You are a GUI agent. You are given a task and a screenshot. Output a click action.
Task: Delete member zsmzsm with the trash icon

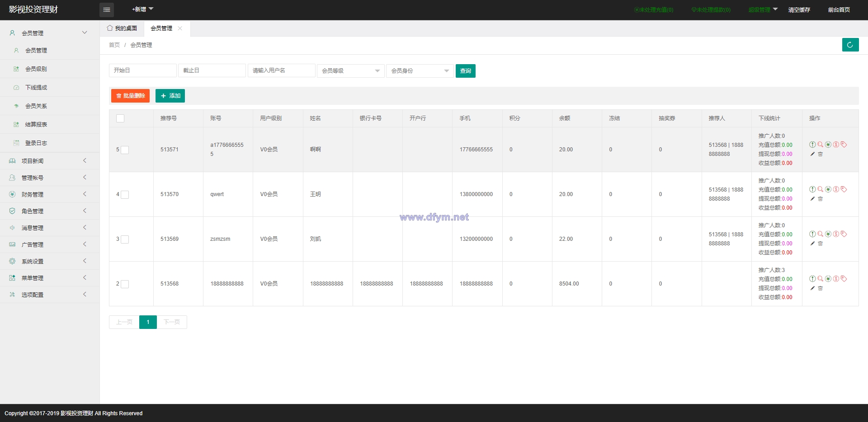pos(820,244)
